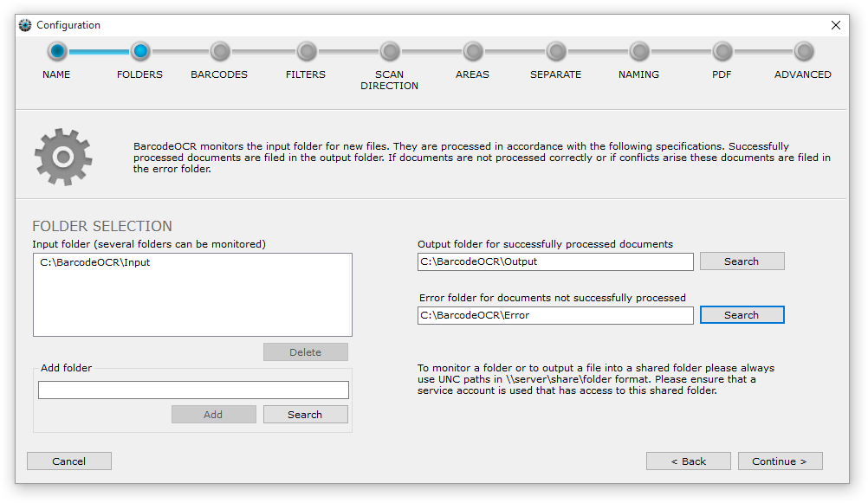Search for a folder to add
The width and height of the screenshot is (868, 503).
[x=306, y=415]
